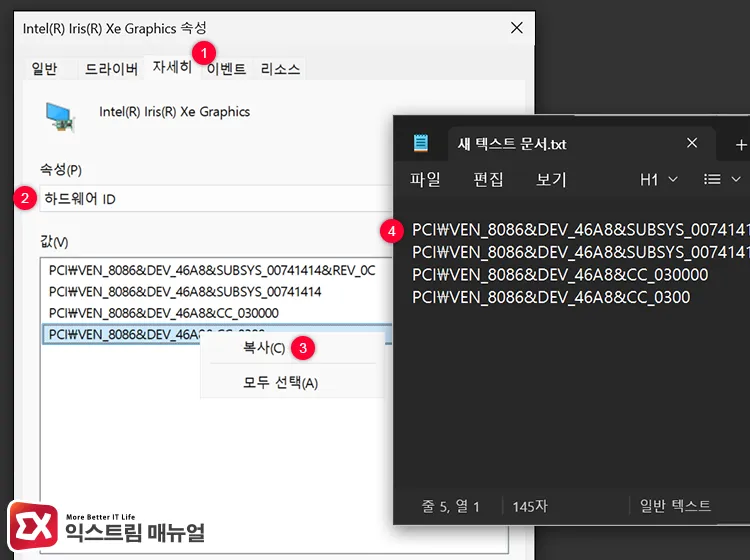
Task: Open the 일반 tab in properties dialog
Action: 44,68
